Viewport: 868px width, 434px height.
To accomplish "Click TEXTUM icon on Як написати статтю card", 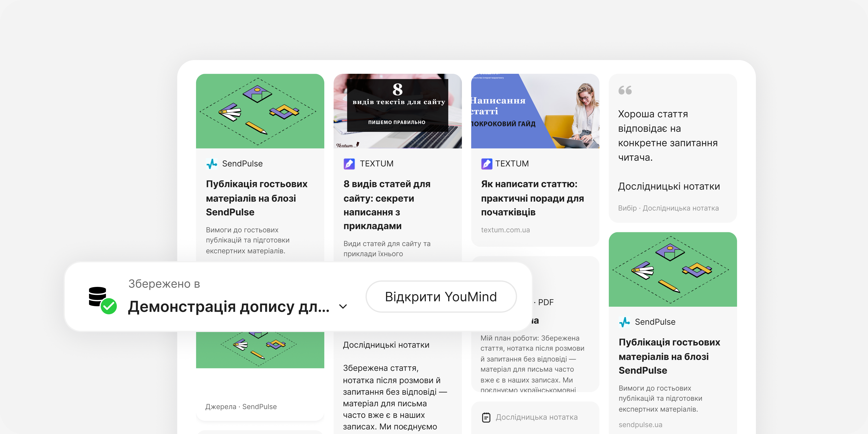I will pyautogui.click(x=487, y=164).
